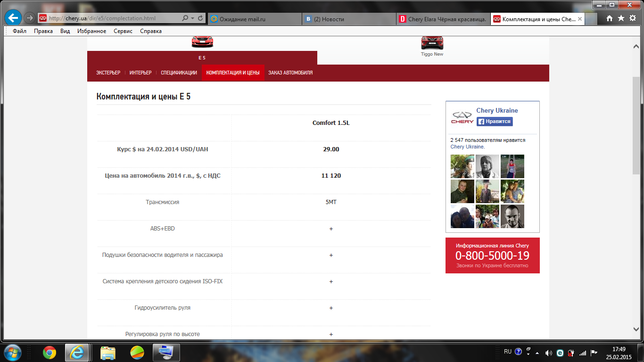Open the Файл menu
Screen dimensions: 644x362
point(19,31)
